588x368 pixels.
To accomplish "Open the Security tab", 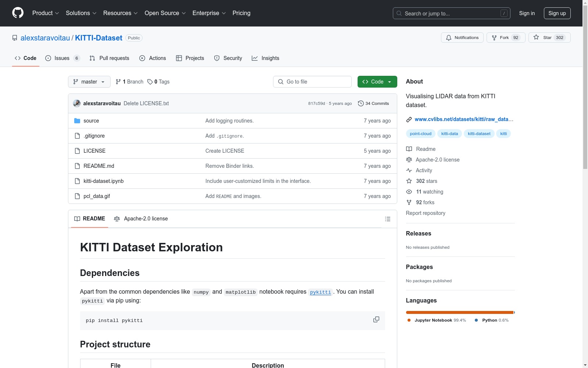I will pos(228,58).
